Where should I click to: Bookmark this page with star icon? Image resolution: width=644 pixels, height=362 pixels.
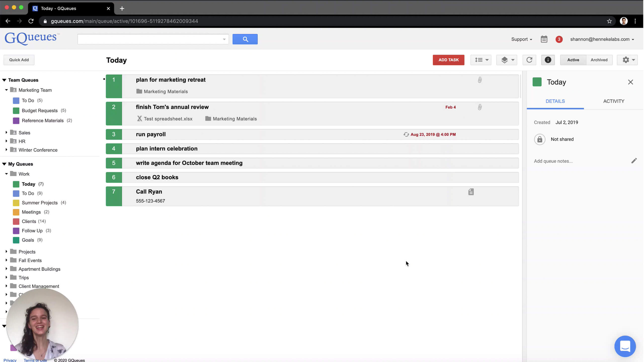click(609, 21)
